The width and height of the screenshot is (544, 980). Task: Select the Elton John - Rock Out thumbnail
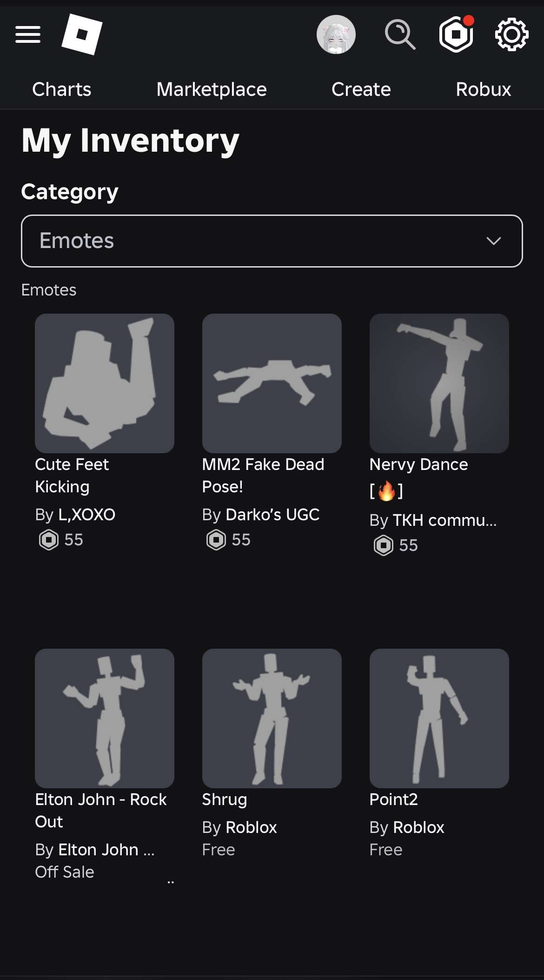click(x=105, y=718)
